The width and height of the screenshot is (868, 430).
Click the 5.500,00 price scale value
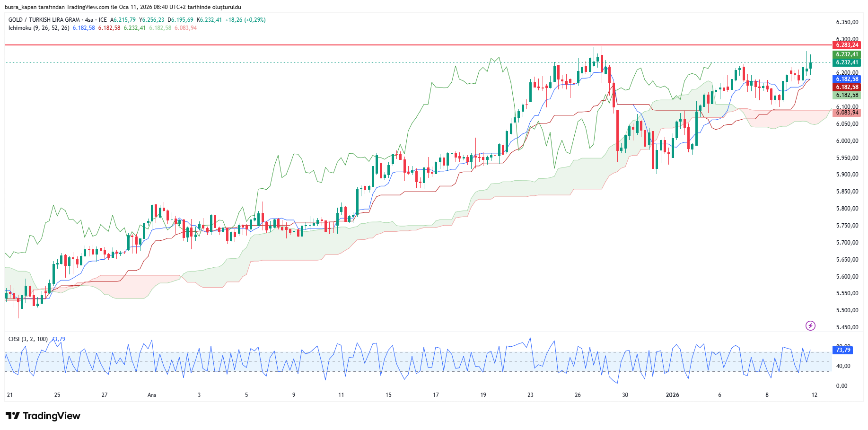[x=847, y=310]
